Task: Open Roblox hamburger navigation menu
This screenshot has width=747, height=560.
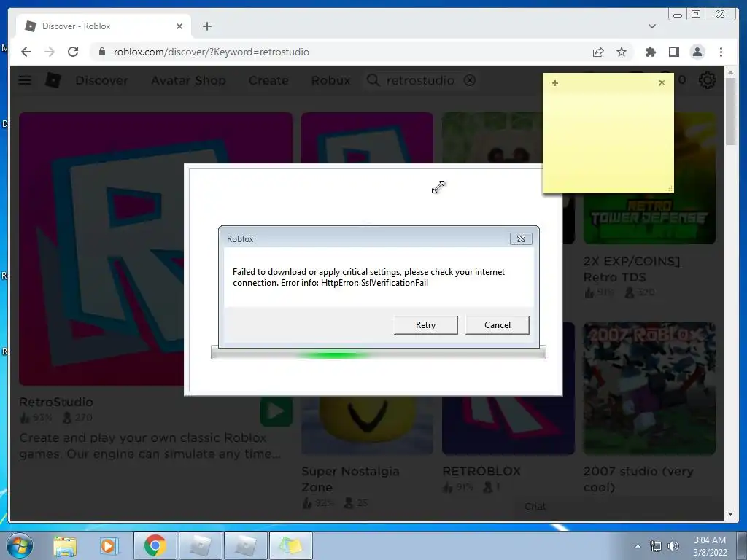Action: click(x=25, y=80)
